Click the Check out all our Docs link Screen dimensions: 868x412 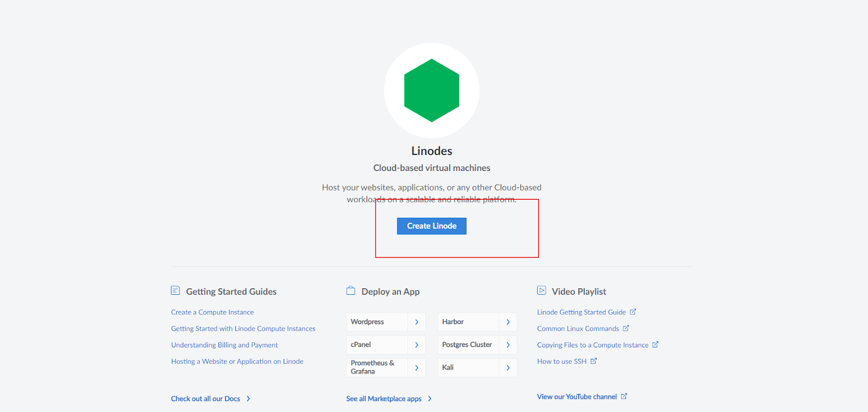205,398
